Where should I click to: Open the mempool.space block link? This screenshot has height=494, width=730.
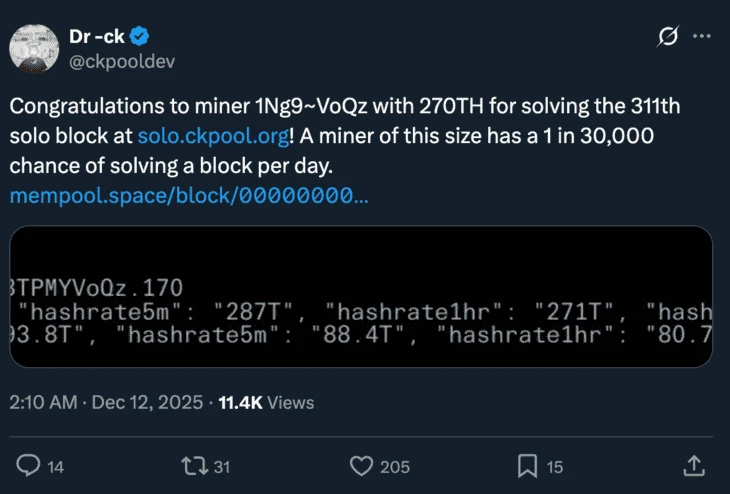coord(188,196)
